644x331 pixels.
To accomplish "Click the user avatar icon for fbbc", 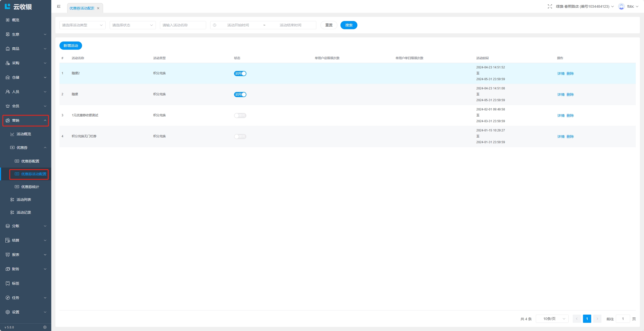I will tap(621, 6).
